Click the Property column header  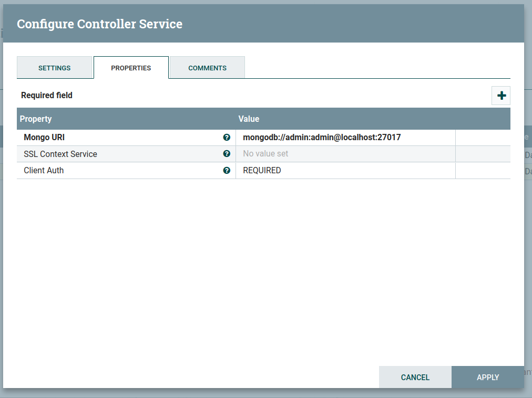[x=36, y=119]
